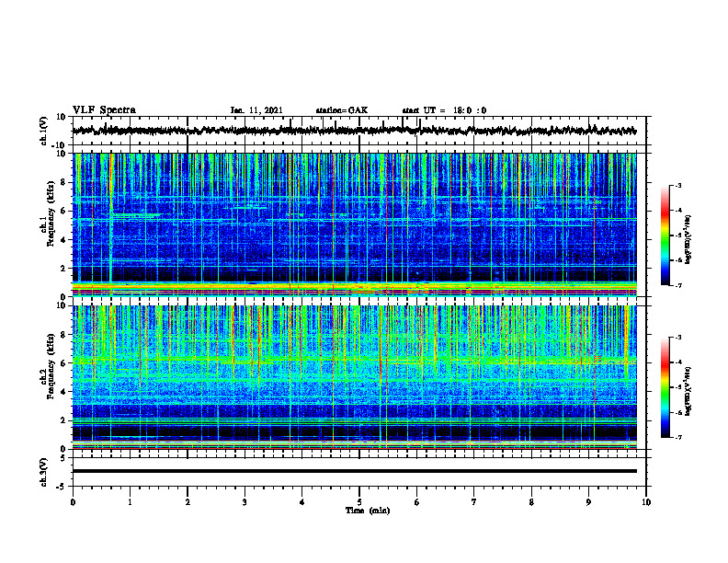The height and width of the screenshot is (563, 728).
Task: Click the "-5" tick on ch.3(V) axis
Action: coord(62,487)
